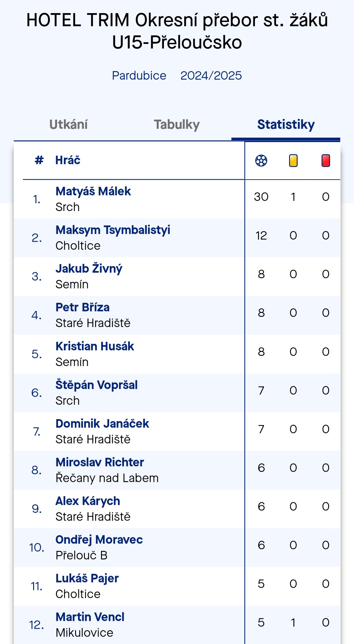
Task: Click the soccer ball goals column icon
Action: click(x=261, y=161)
